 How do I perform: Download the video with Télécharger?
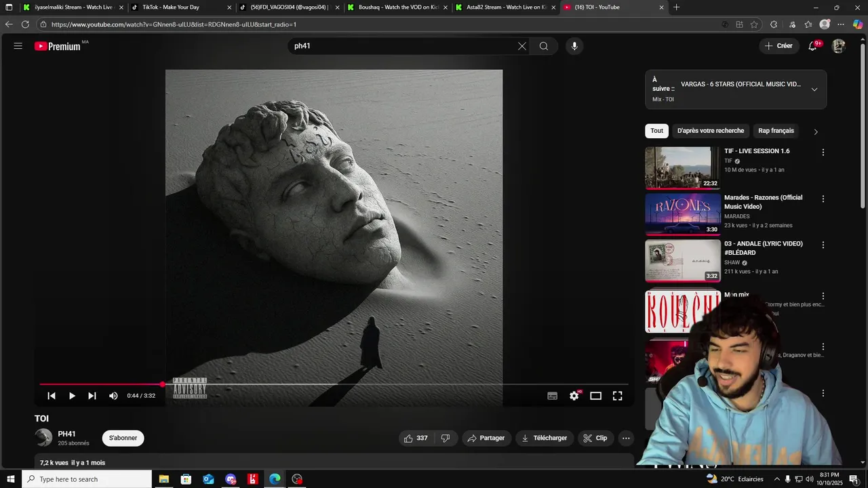(x=545, y=438)
